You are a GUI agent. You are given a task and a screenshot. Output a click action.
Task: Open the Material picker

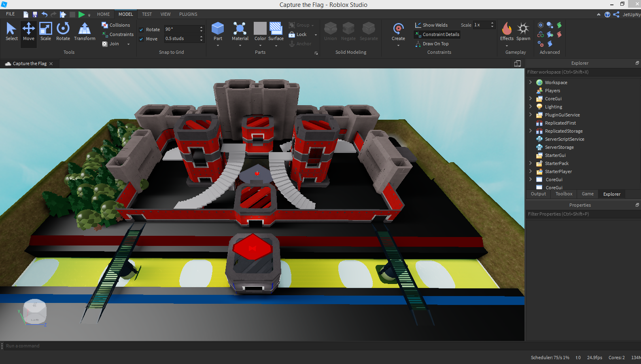coord(240,32)
